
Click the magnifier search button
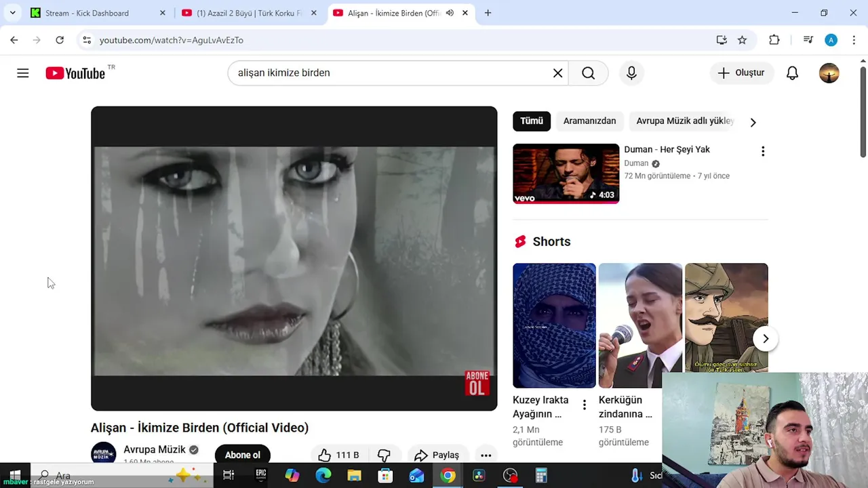click(589, 73)
